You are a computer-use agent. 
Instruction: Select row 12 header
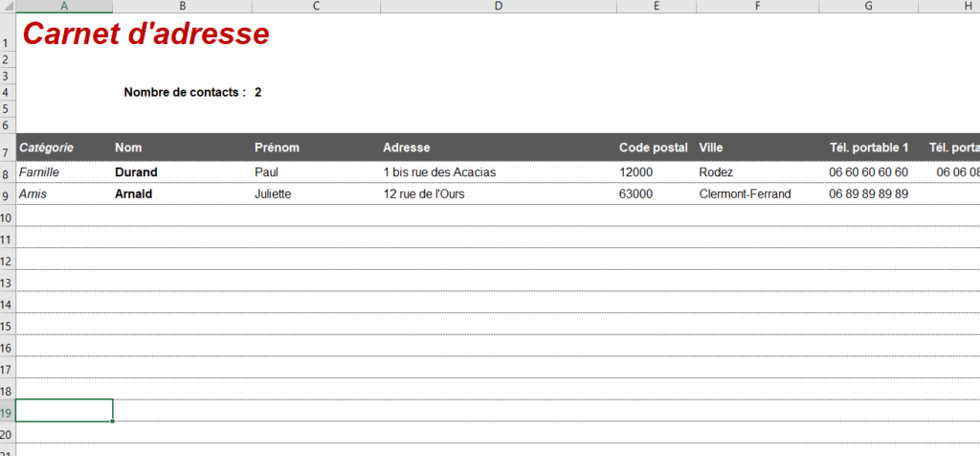pos(8,260)
